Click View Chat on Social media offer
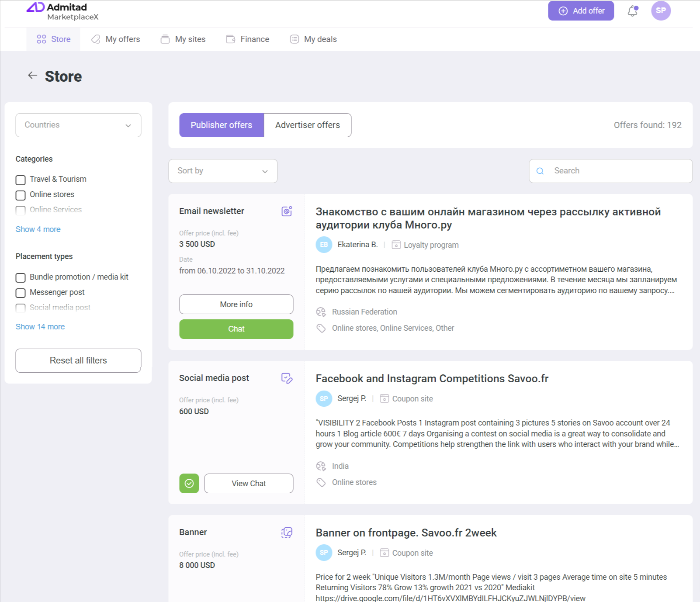 tap(249, 484)
